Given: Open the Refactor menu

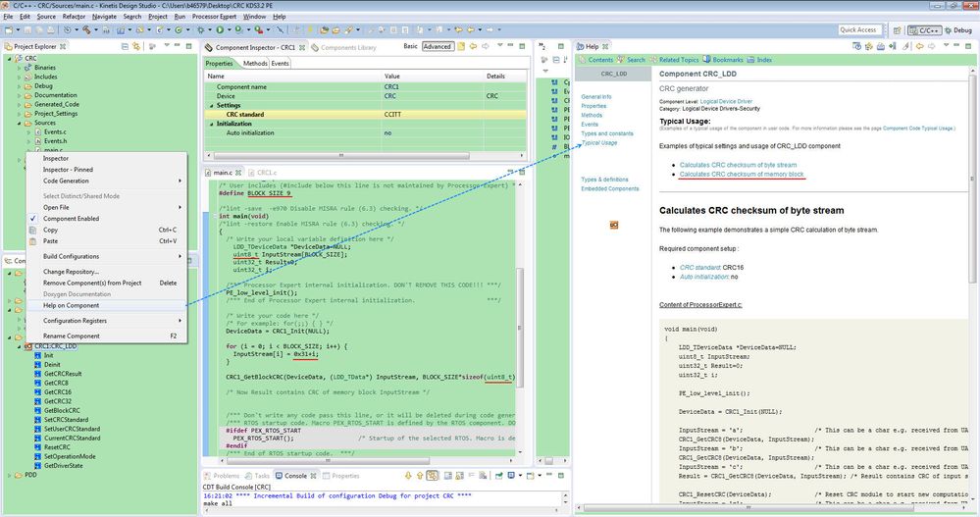Looking at the screenshot, I should (74, 17).
